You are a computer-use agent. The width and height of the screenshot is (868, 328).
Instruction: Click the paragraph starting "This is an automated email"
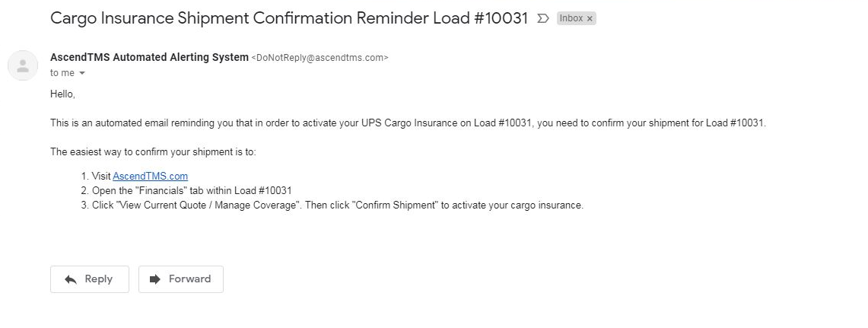[x=408, y=123]
